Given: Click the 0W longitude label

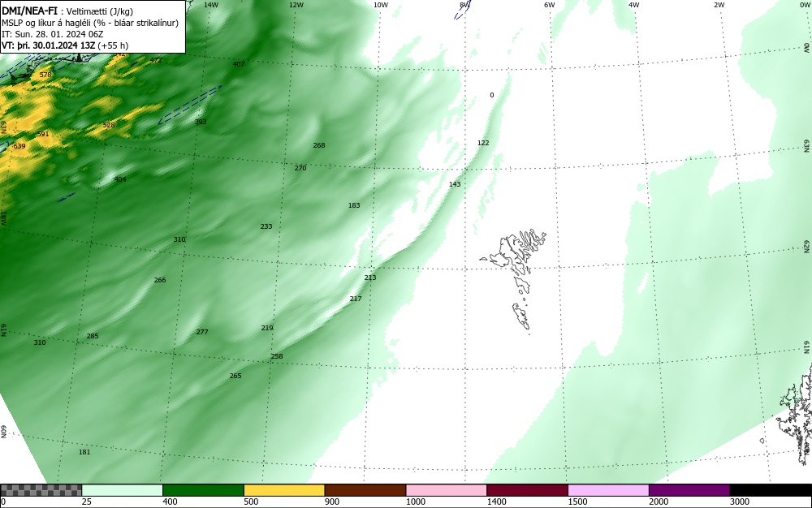Looking at the screenshot, I should pyautogui.click(x=804, y=5).
